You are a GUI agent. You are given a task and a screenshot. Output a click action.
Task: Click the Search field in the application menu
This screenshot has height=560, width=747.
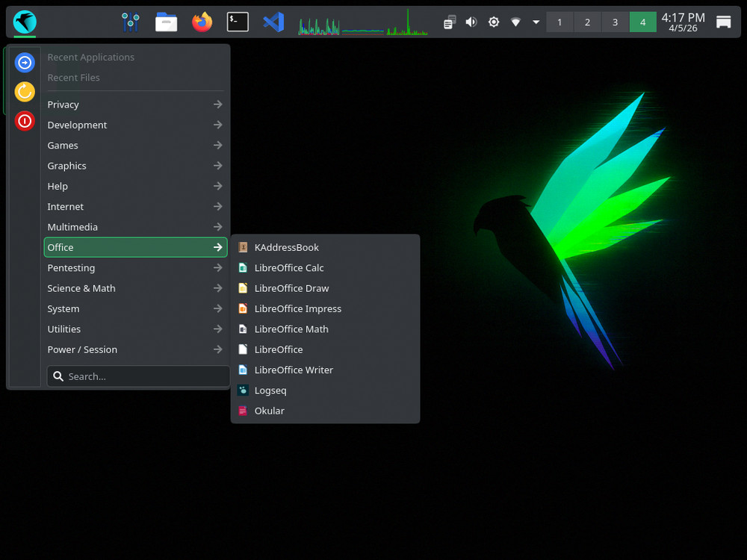tap(137, 376)
